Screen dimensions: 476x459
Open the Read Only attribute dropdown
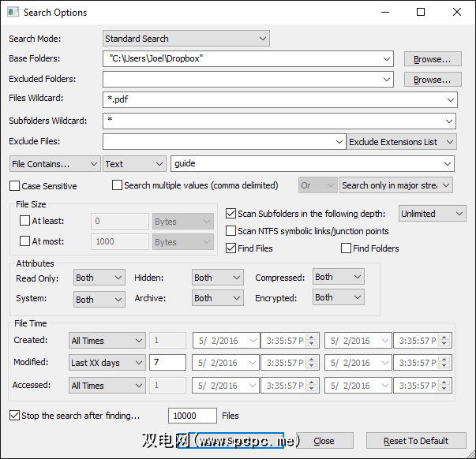click(x=99, y=278)
